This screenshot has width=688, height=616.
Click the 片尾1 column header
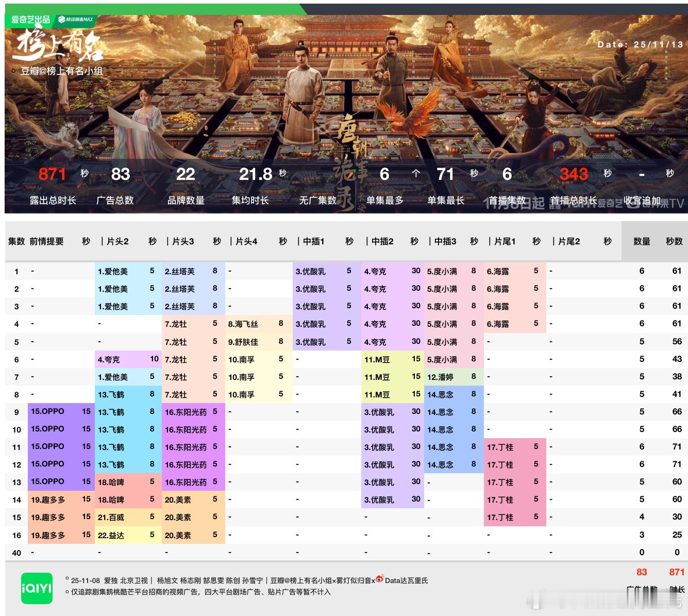[505, 241]
